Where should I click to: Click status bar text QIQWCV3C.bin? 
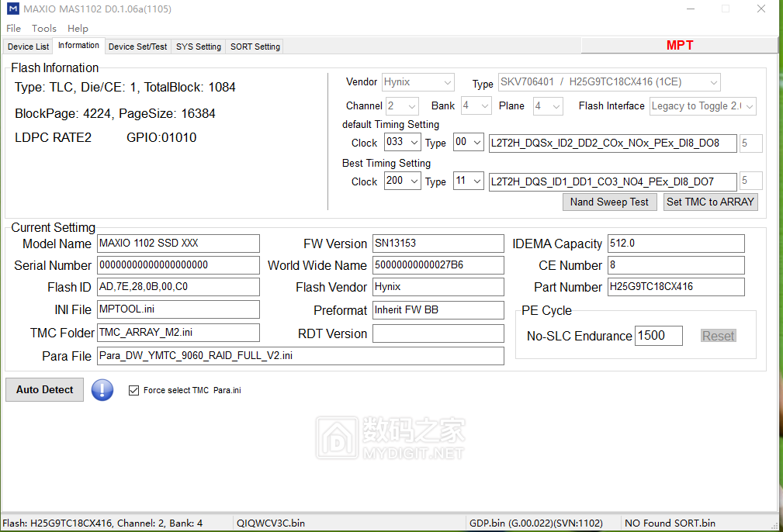pyautogui.click(x=271, y=523)
